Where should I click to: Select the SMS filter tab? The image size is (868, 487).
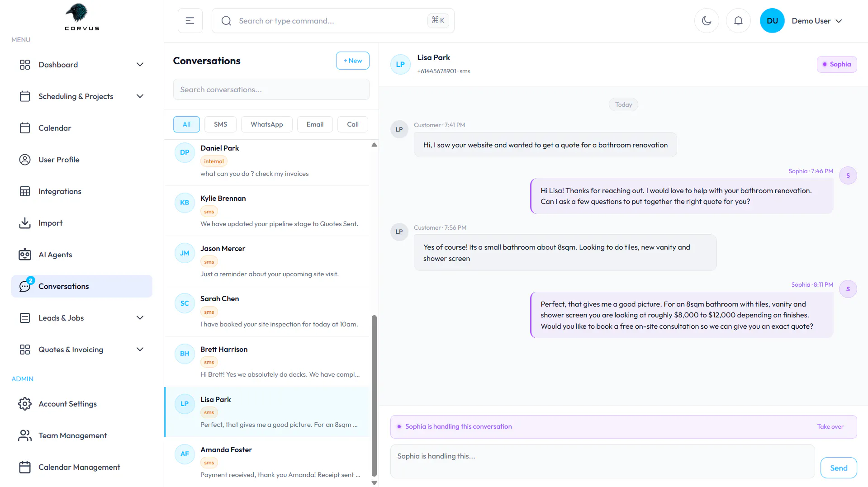coord(220,124)
